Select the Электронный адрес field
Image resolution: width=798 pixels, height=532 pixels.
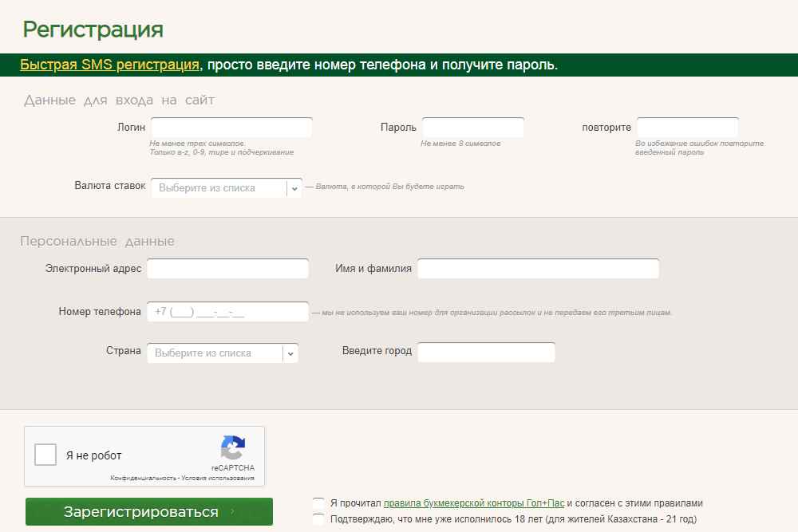click(227, 269)
